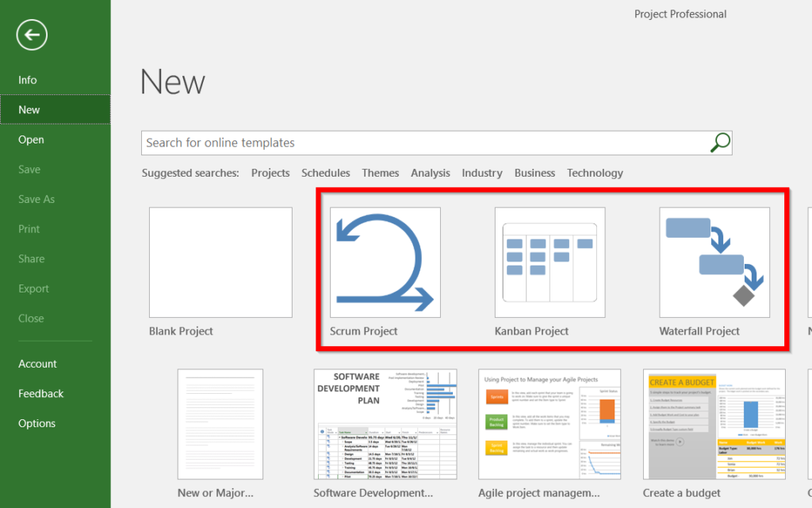
Task: Switch to the Info section
Action: coord(28,79)
